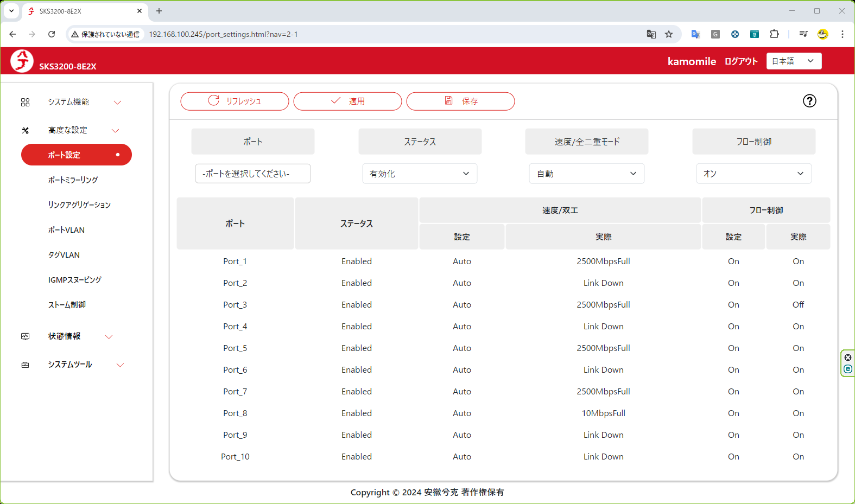Reload the page with browser refresh icon
This screenshot has width=855, height=504.
(x=52, y=34)
